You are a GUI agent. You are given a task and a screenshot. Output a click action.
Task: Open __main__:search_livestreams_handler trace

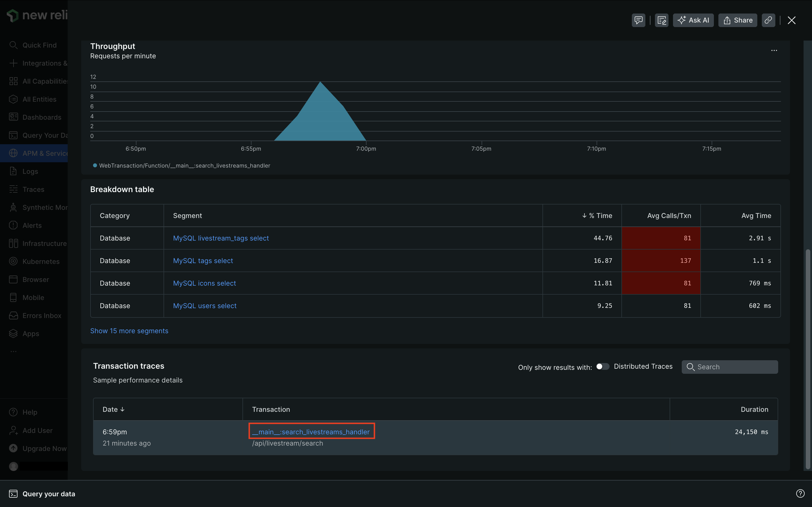[x=311, y=432]
